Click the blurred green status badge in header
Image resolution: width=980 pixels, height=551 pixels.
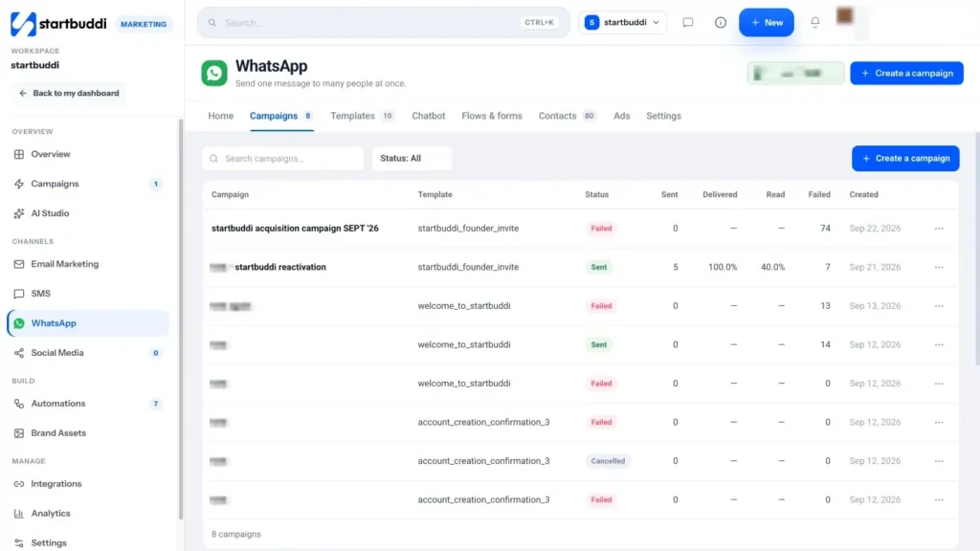795,74
